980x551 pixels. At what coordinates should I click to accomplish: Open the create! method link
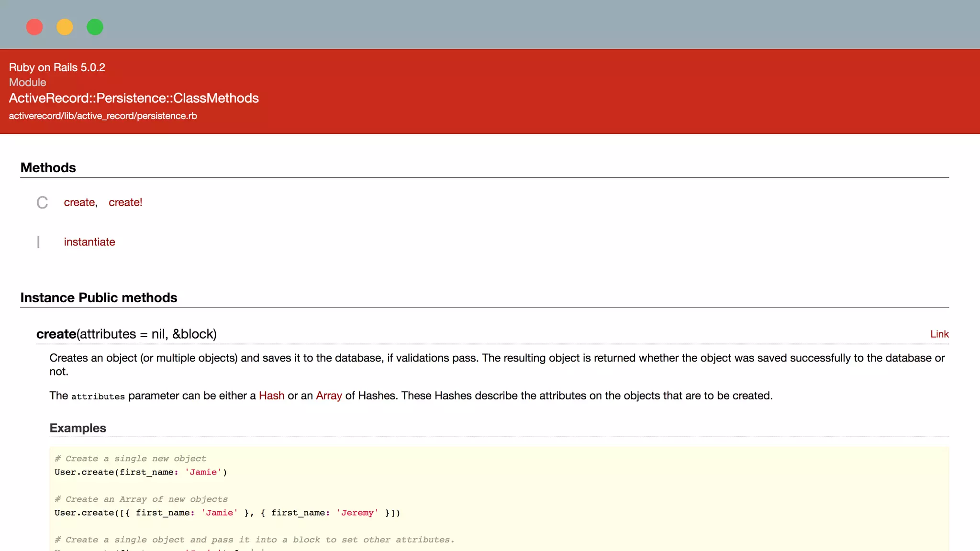(125, 202)
